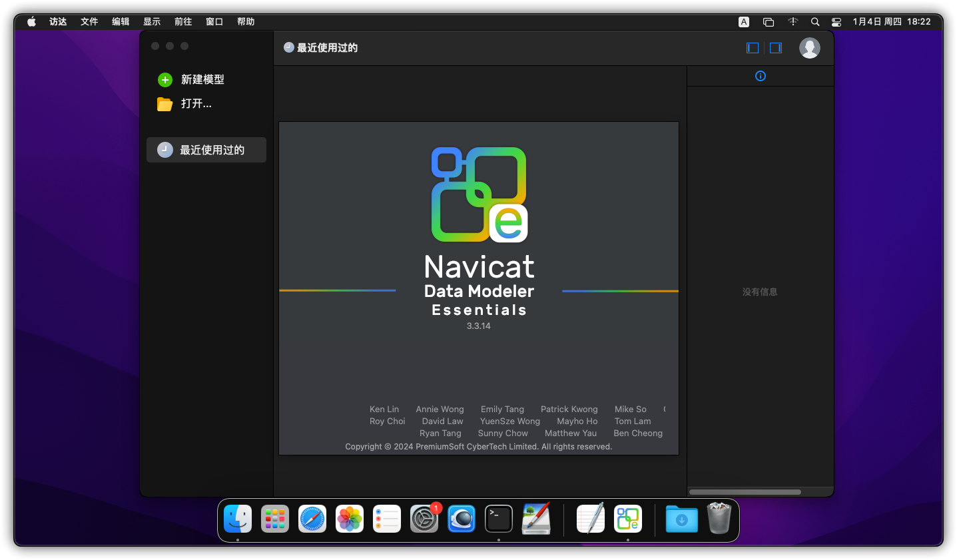Open the Apple menu
Image resolution: width=957 pixels, height=560 pixels.
pos(31,22)
